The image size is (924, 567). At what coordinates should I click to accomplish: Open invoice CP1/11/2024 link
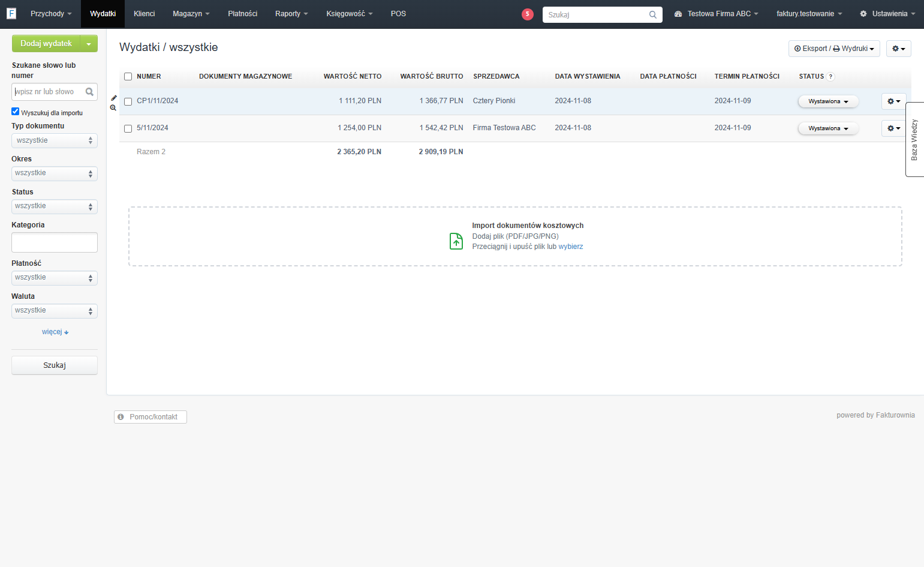tap(158, 101)
